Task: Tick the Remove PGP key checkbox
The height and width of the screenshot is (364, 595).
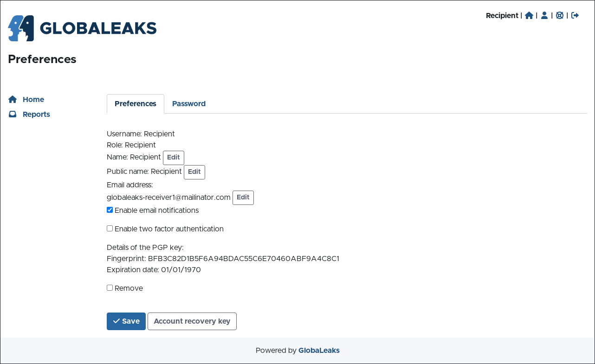Action: click(110, 288)
